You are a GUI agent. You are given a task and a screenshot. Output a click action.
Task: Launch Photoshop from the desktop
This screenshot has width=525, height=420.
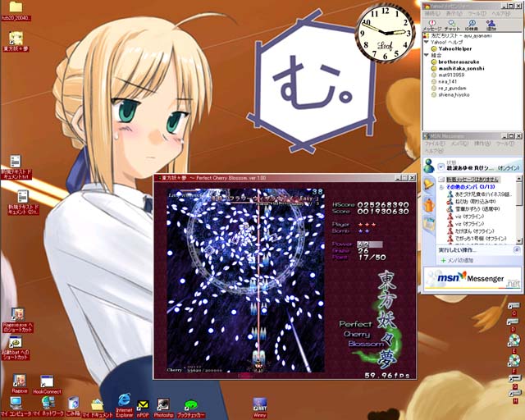pyautogui.click(x=163, y=403)
